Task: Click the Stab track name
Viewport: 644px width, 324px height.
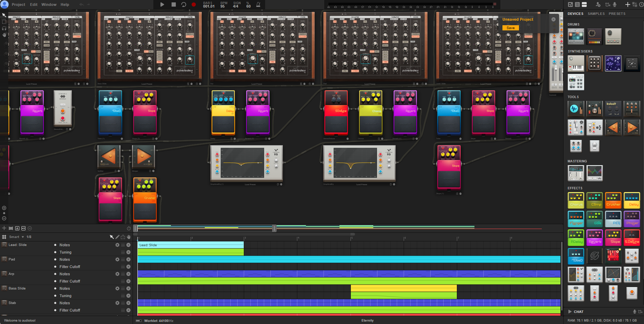Action: 12,303
